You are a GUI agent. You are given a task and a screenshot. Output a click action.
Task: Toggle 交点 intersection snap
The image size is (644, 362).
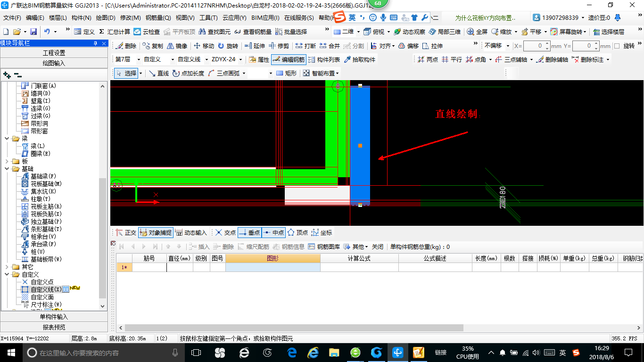[225, 232]
